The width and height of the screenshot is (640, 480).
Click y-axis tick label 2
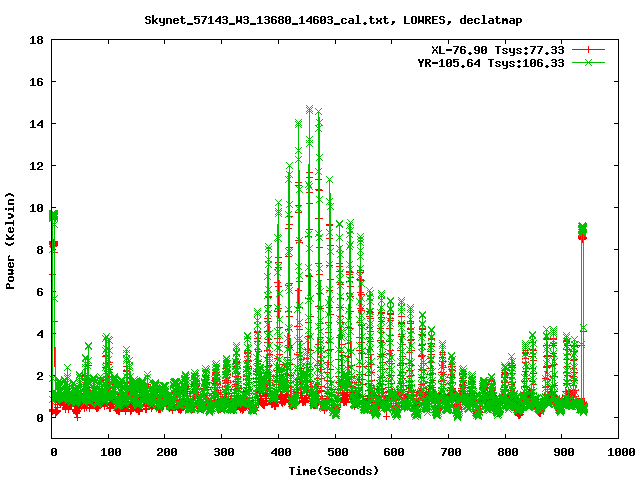tap(40, 376)
